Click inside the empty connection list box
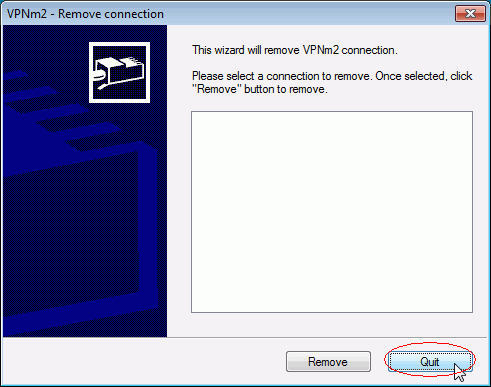The height and width of the screenshot is (387, 491). click(x=332, y=212)
